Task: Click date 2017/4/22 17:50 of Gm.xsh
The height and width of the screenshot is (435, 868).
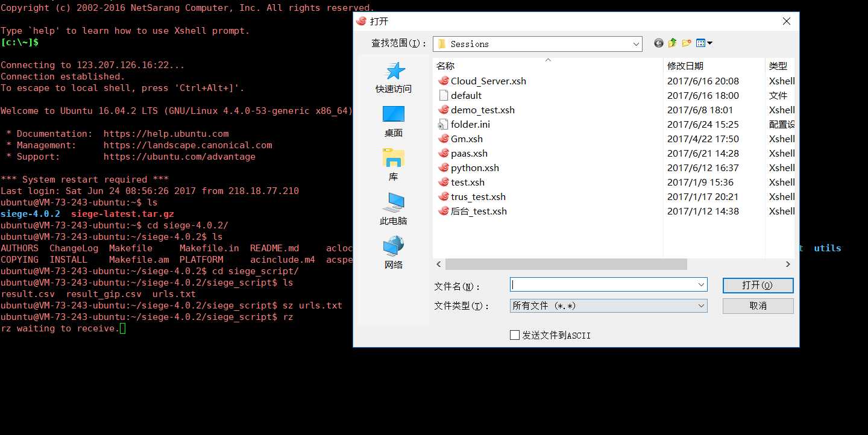Action: pyautogui.click(x=703, y=139)
